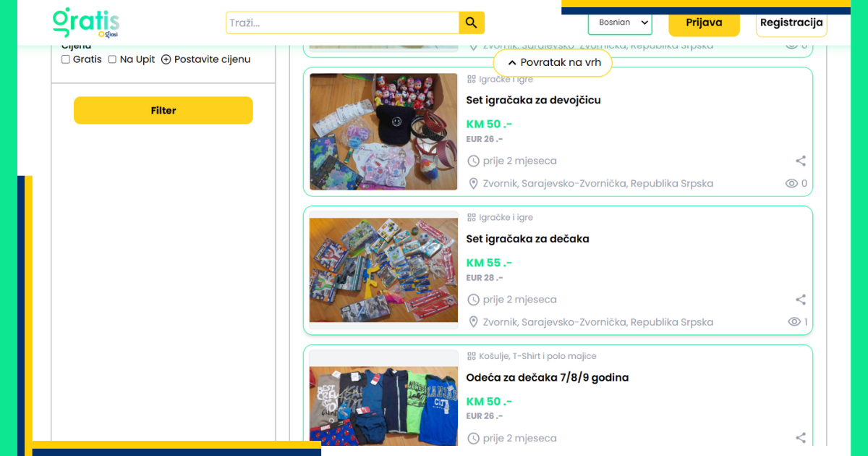Click the Registracija button
This screenshot has width=868, height=456.
pos(791,22)
